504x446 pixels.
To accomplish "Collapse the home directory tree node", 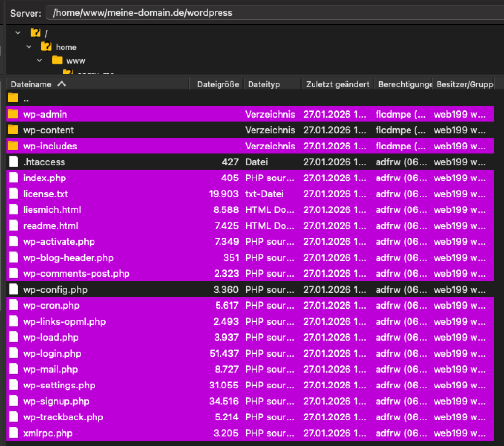I will tap(29, 47).
